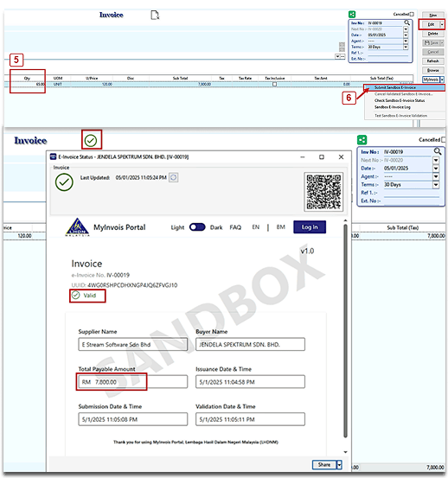Click the Valid status checkmark

click(x=75, y=295)
